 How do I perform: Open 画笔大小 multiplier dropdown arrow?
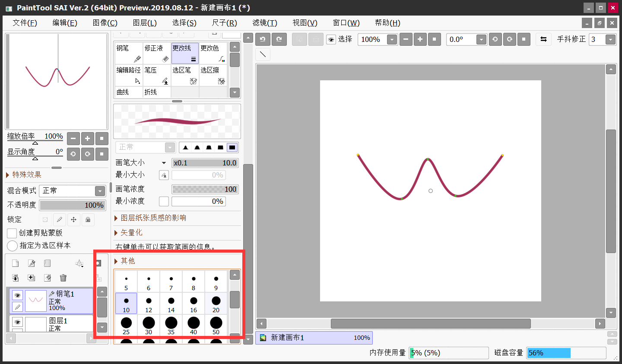point(164,163)
